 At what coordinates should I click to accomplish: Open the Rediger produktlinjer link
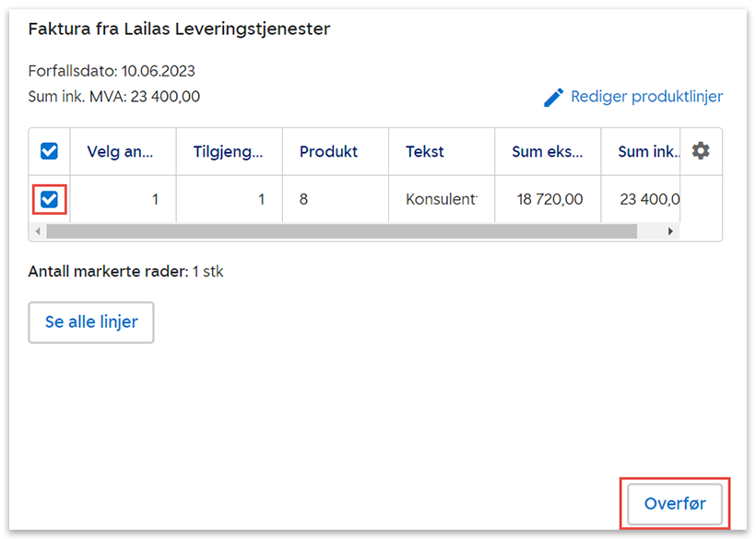click(646, 97)
